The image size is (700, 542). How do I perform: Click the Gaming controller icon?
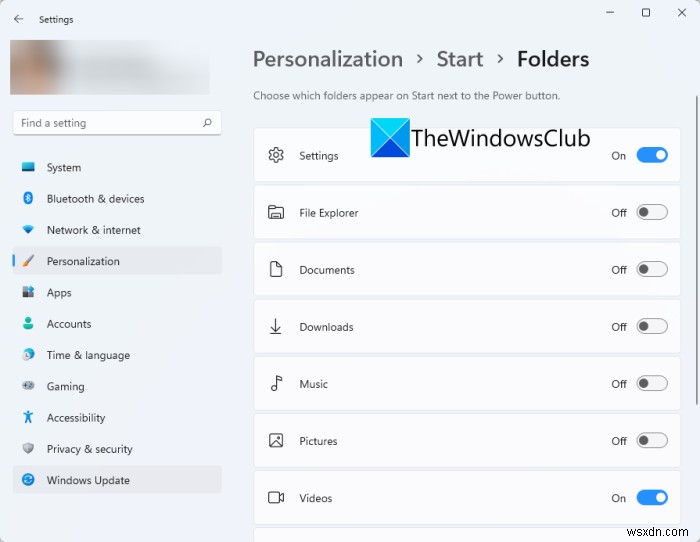28,385
